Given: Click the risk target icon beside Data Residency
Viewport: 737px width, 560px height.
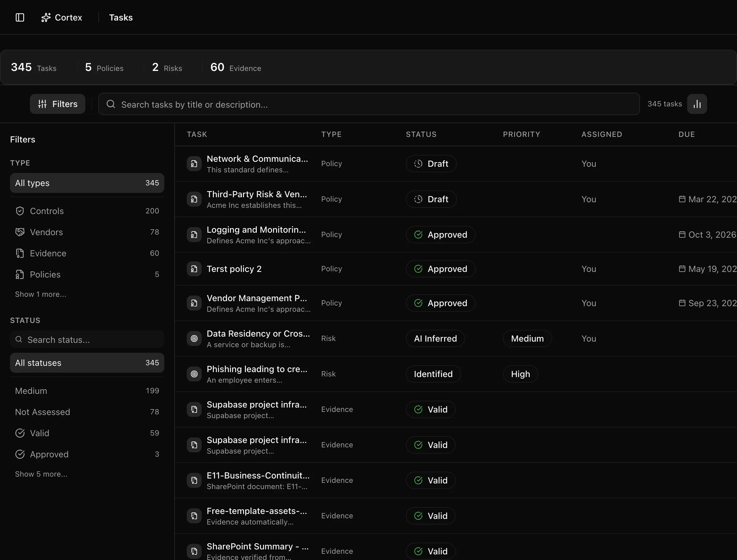Looking at the screenshot, I should pos(194,339).
